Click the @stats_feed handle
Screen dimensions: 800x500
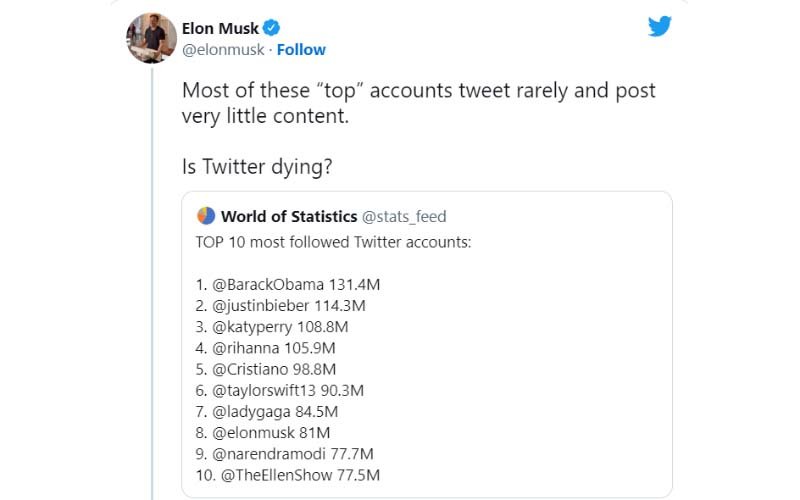click(x=403, y=217)
